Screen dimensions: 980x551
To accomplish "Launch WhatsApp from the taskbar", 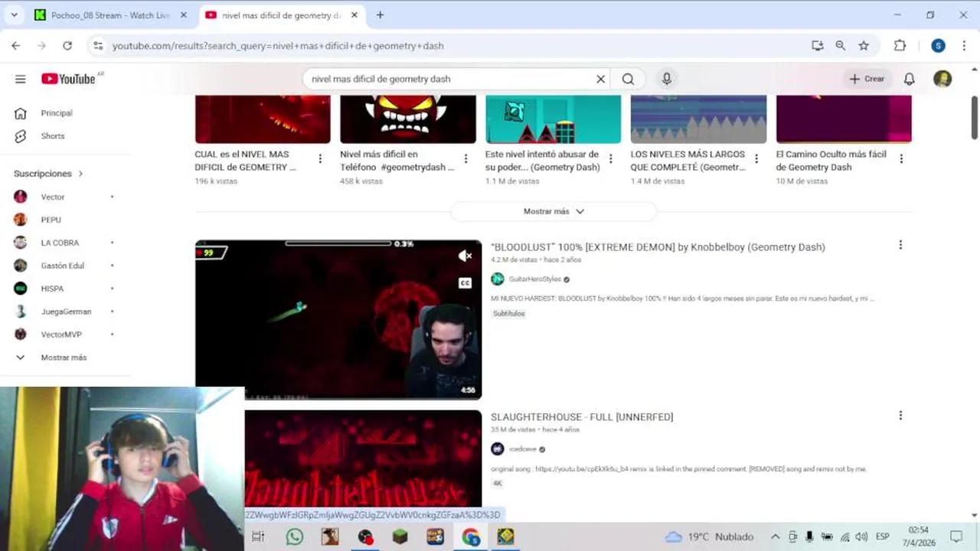I will click(x=294, y=536).
